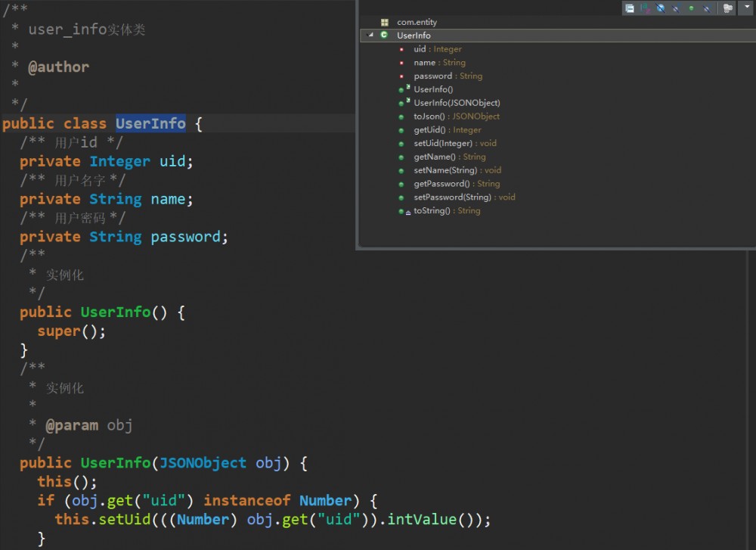Collapse the UserInfo tree node
This screenshot has width=756, height=550.
click(x=370, y=35)
